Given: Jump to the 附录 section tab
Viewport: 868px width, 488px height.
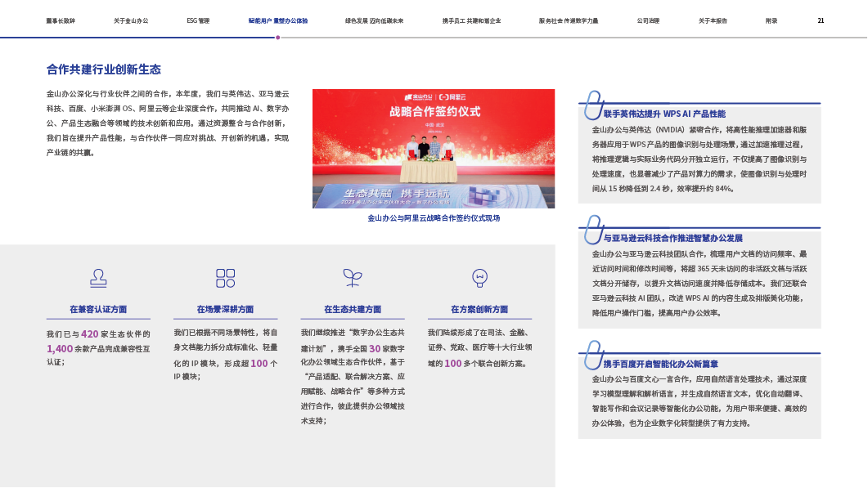Looking at the screenshot, I should [771, 20].
